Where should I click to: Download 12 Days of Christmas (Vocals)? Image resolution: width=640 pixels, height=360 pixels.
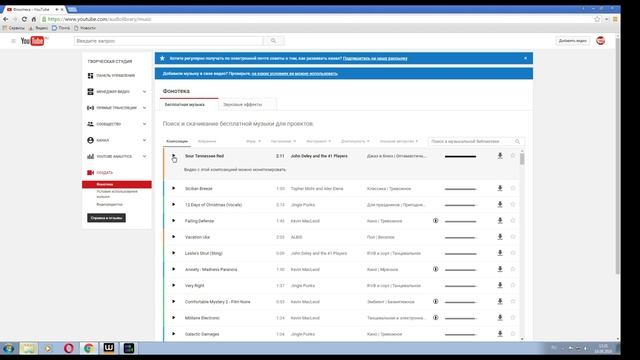pyautogui.click(x=500, y=204)
